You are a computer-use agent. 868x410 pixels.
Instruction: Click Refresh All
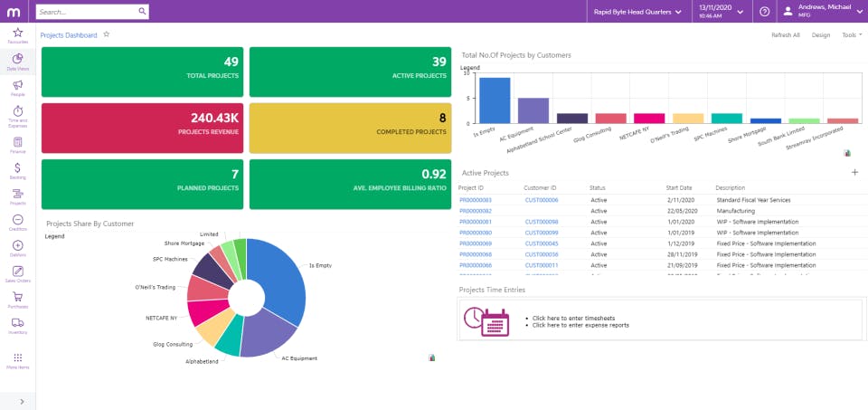786,35
